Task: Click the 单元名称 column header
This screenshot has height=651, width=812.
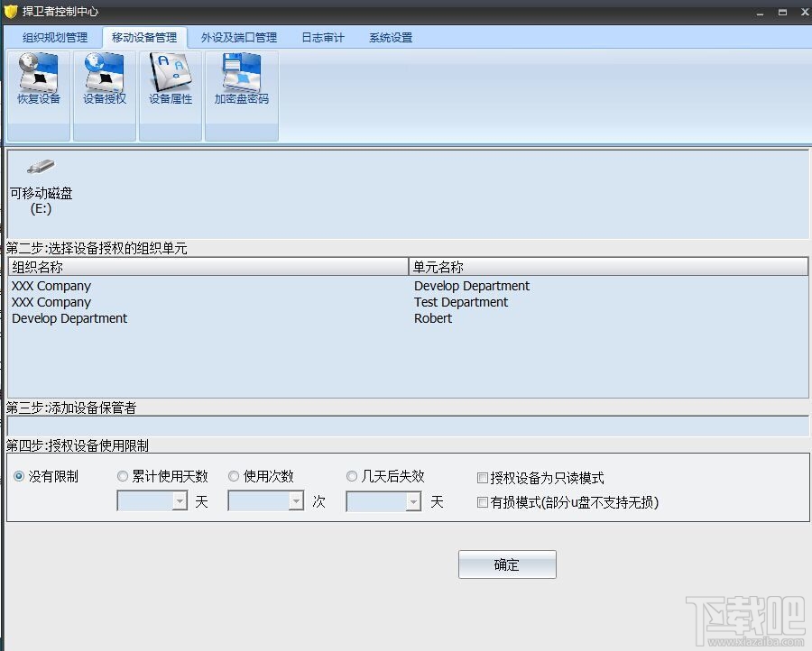Action: click(x=608, y=267)
